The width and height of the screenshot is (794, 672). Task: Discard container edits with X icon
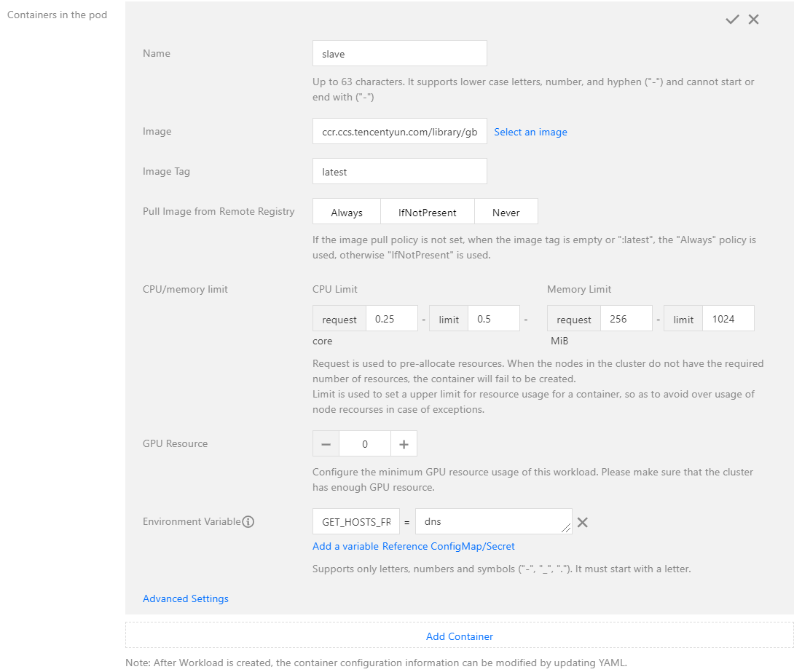point(753,20)
